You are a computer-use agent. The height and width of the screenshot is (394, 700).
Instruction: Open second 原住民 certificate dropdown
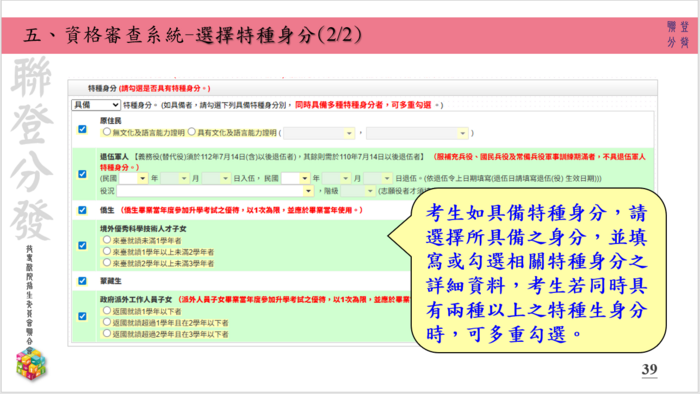(x=417, y=133)
